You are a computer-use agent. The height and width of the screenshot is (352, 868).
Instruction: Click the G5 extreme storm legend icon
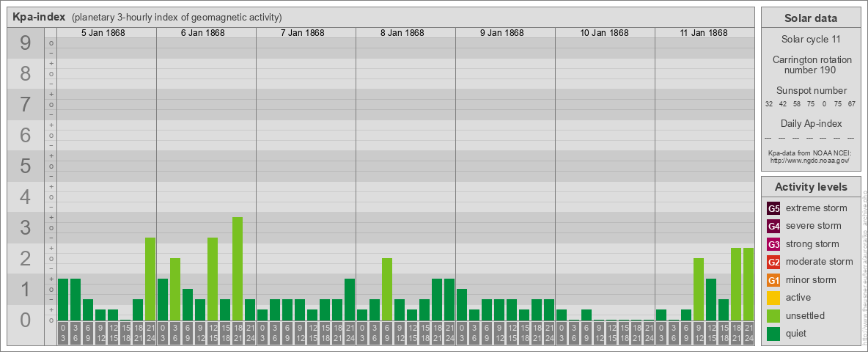tap(773, 208)
